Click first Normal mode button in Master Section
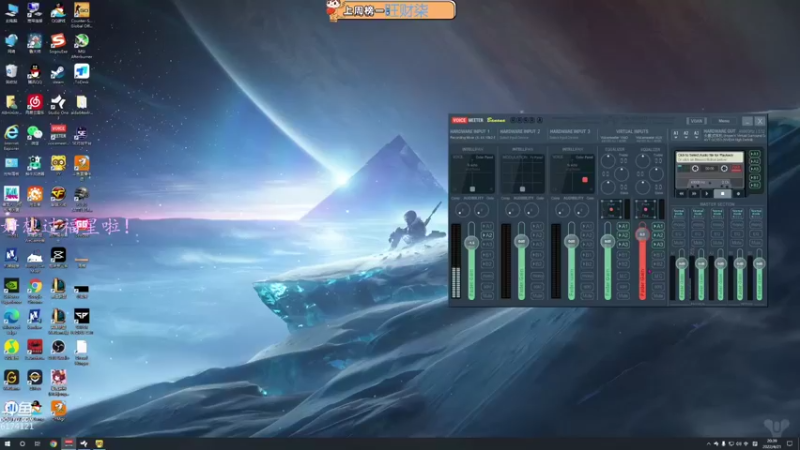Viewport: 800px width, 450px height. (x=679, y=213)
